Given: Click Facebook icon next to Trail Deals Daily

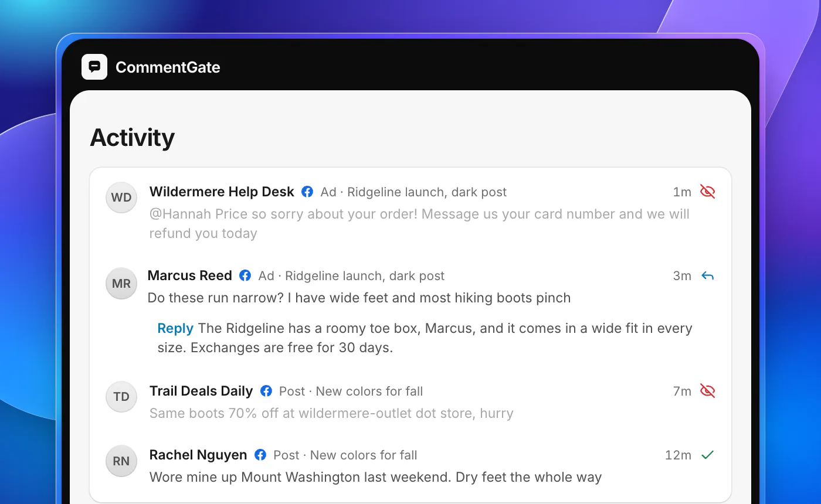Looking at the screenshot, I should coord(266,391).
